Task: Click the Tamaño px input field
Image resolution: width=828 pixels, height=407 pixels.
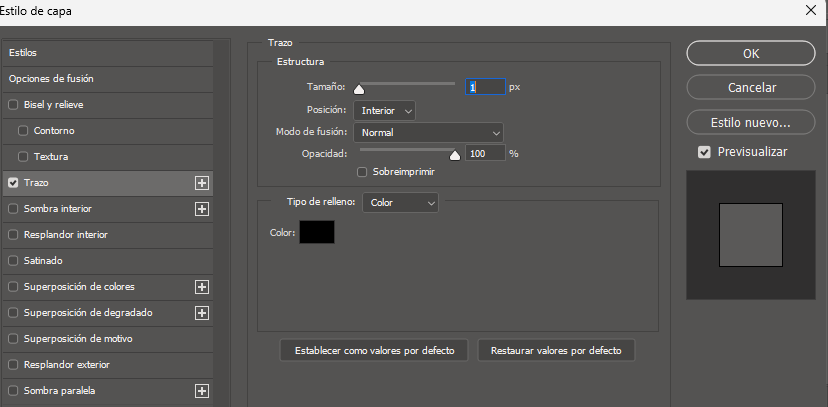Action: pos(485,87)
